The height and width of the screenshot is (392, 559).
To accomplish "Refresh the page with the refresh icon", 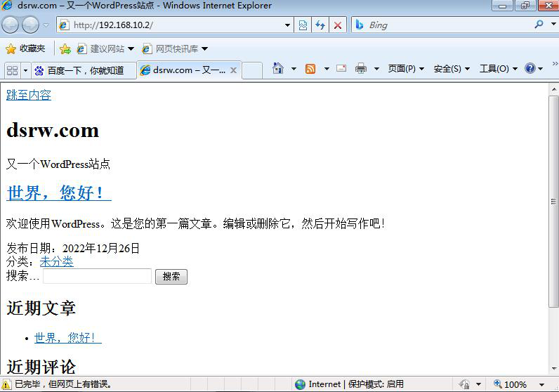I will tap(320, 25).
